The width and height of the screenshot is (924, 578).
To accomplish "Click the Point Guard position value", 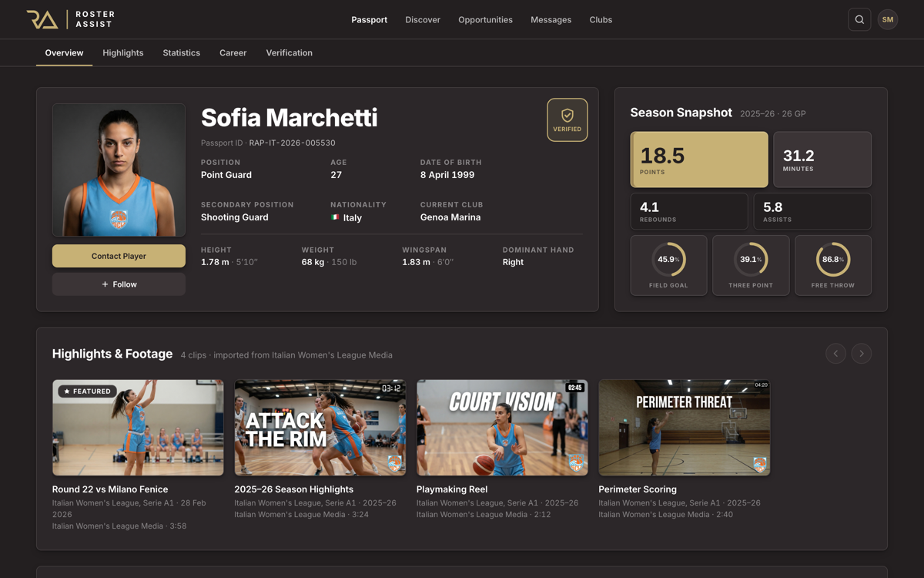I will coord(226,175).
